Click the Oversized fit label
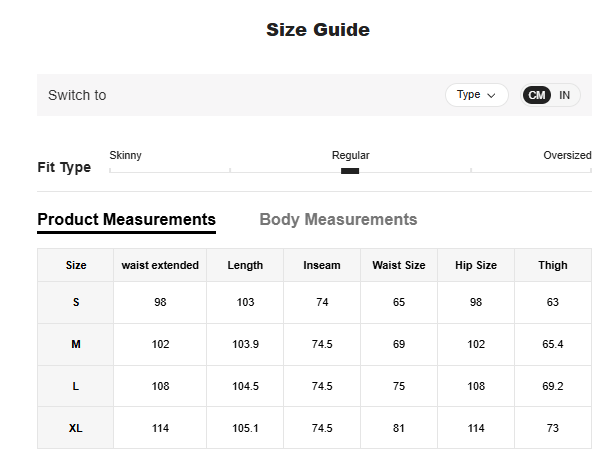Viewport: 614px width, 459px height. pos(567,155)
